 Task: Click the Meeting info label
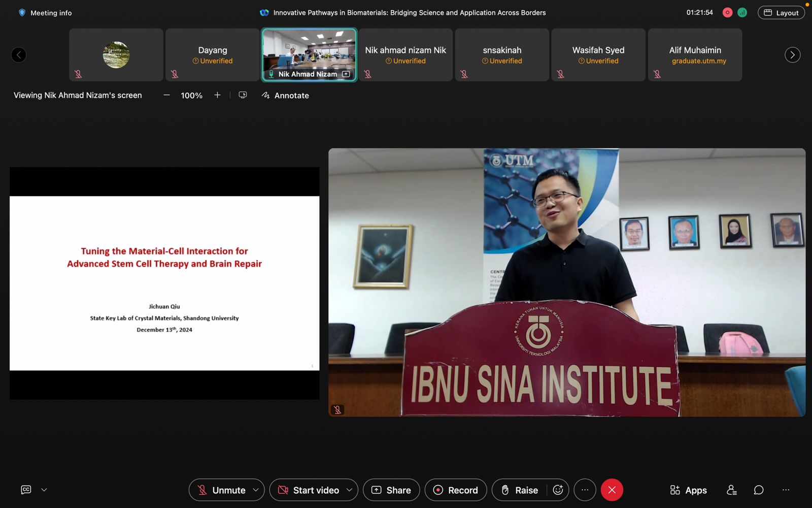(x=51, y=13)
